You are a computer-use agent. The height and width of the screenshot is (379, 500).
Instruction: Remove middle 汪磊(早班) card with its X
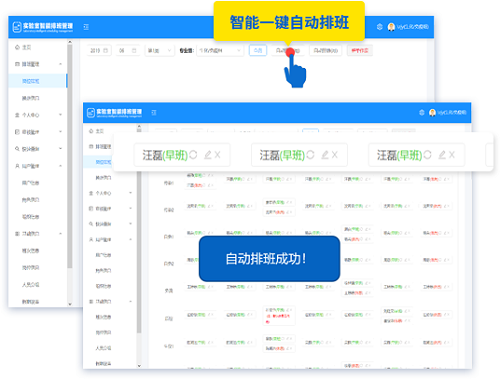[335, 155]
